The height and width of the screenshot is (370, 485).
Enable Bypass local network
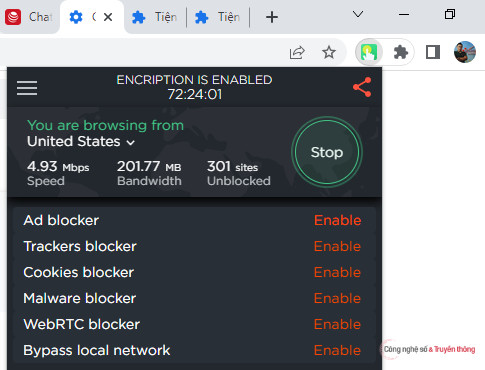337,350
